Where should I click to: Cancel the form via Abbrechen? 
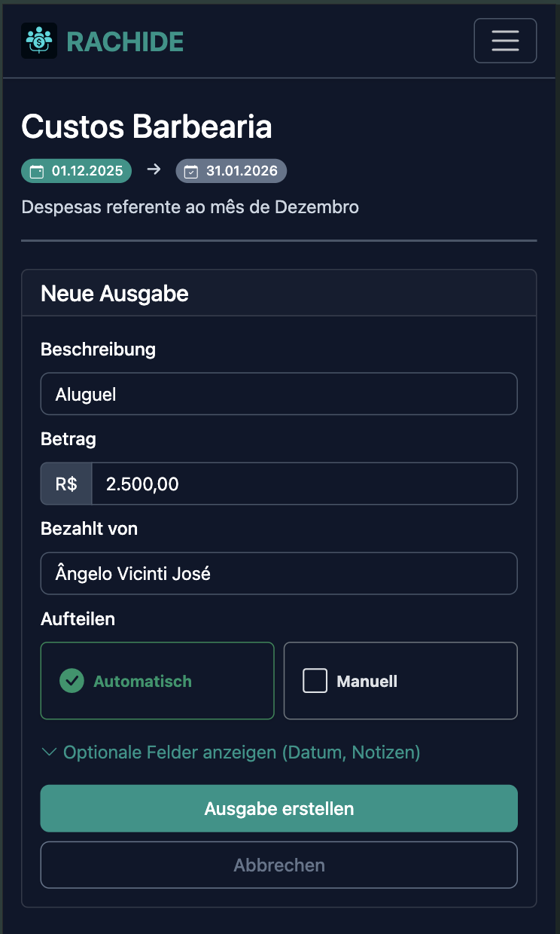[278, 865]
